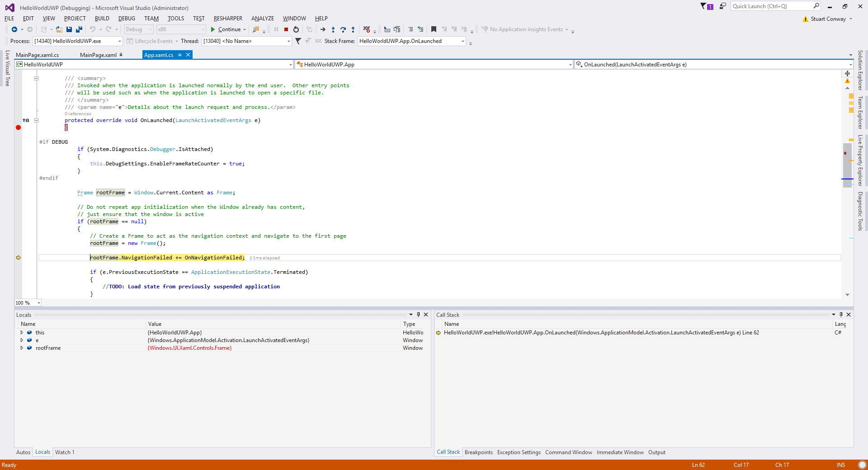Switch to the Breakpoints tab

pyautogui.click(x=479, y=452)
